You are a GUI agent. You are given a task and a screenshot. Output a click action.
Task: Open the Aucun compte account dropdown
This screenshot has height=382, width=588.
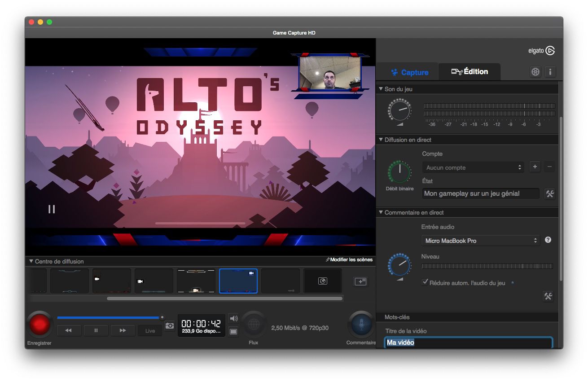[x=473, y=167]
